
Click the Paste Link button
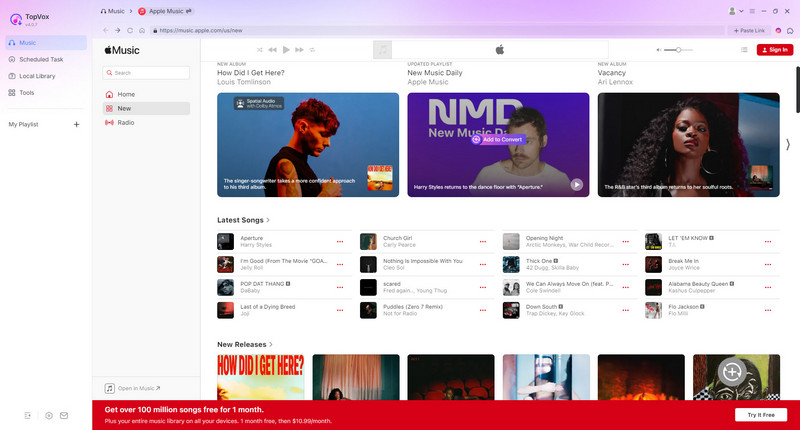749,31
